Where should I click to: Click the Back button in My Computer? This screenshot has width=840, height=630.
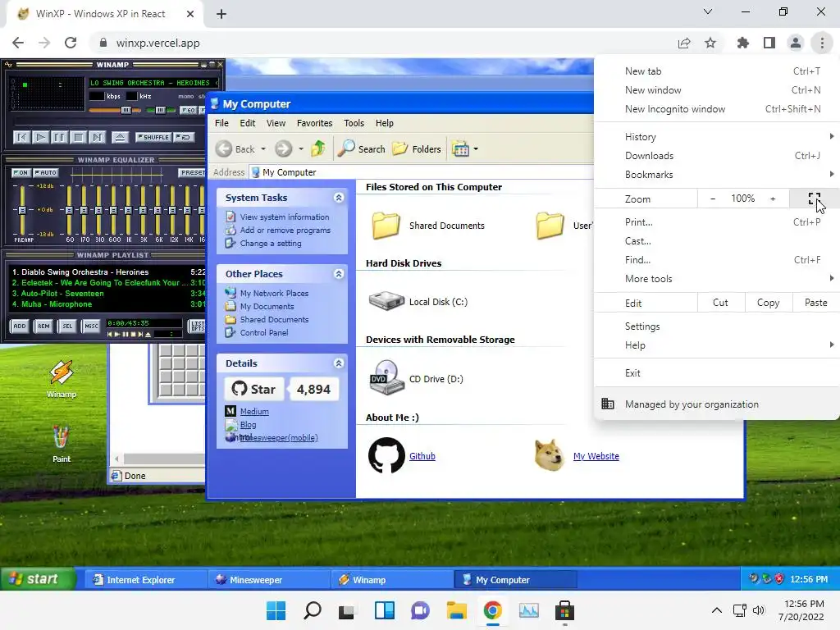235,149
